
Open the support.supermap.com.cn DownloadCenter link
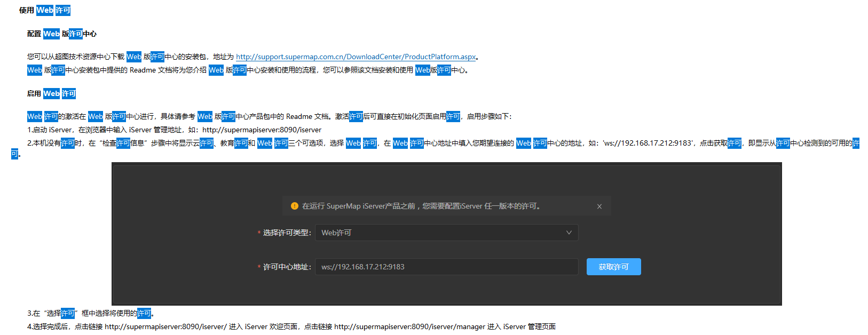356,57
